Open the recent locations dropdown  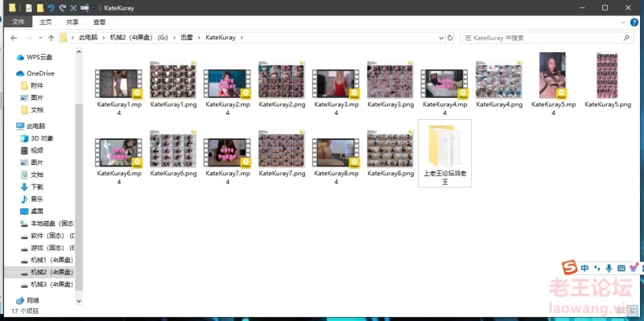[40, 38]
